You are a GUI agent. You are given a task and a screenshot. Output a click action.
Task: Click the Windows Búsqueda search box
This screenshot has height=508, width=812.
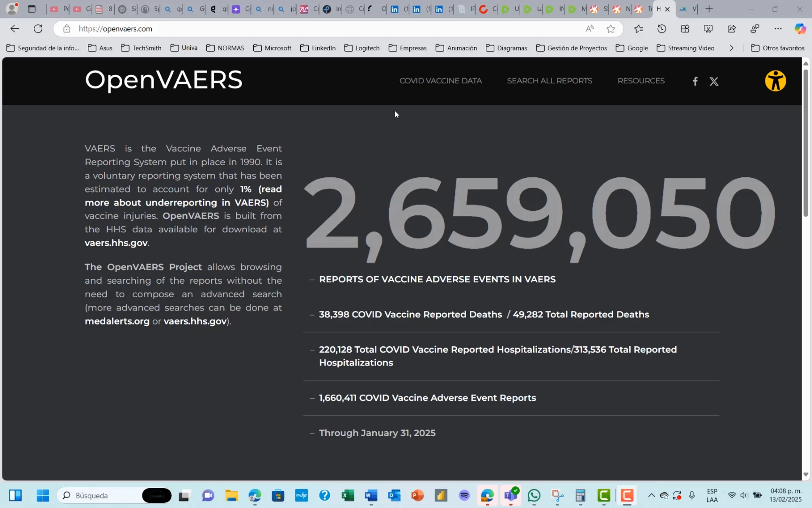click(114, 495)
